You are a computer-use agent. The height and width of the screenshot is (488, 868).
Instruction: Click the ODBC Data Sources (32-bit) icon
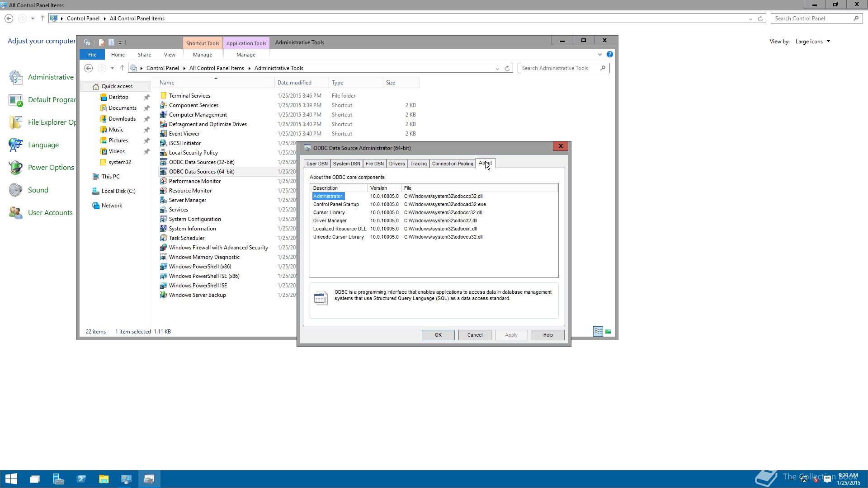coord(164,162)
